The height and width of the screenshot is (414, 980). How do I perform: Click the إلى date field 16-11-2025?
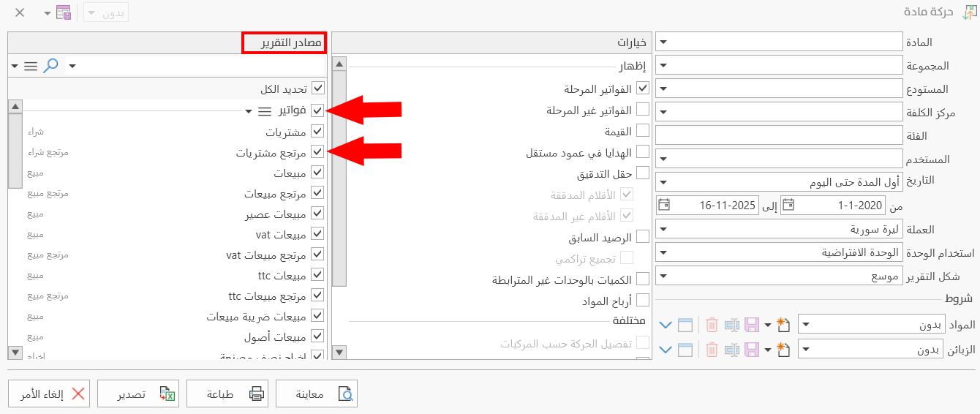tap(707, 206)
